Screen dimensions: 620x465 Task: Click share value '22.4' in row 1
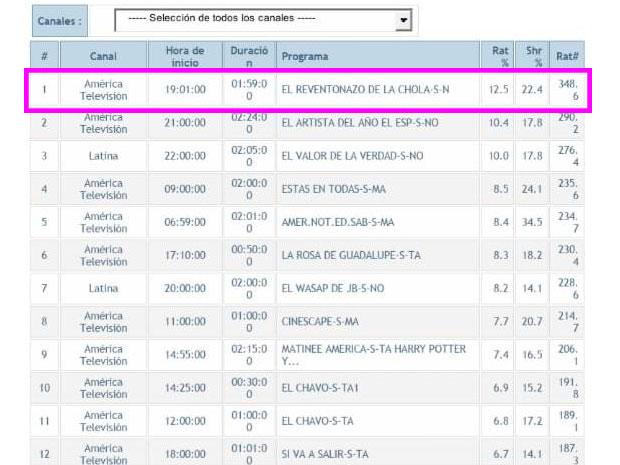(x=532, y=90)
